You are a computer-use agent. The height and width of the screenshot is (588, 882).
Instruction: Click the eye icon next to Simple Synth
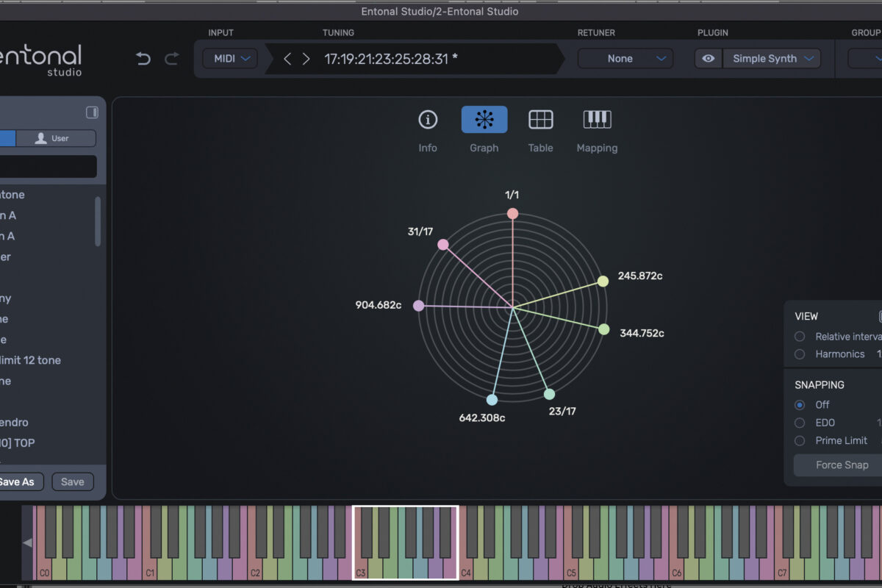[x=708, y=58]
